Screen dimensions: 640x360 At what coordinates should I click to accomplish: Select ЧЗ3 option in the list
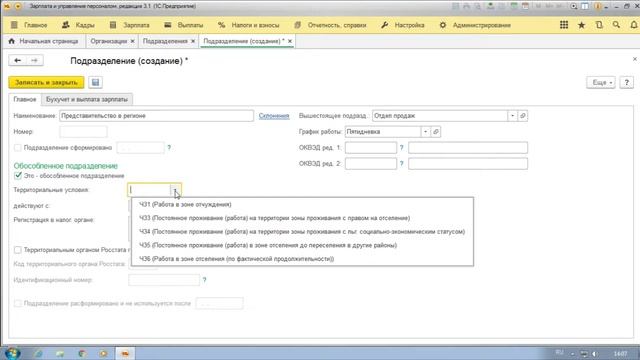302,218
